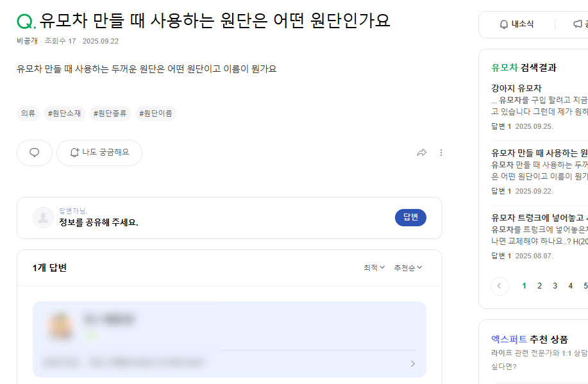Click the 답변 button
Viewport: 588px width, 384px height.
point(410,217)
